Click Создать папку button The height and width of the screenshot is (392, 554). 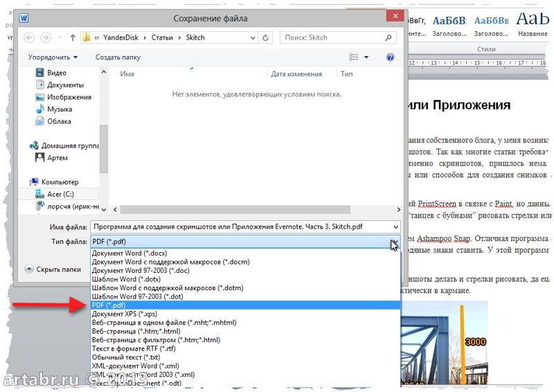(x=118, y=57)
